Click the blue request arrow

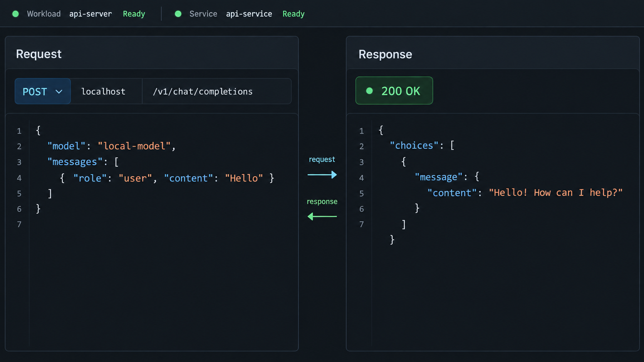(322, 175)
